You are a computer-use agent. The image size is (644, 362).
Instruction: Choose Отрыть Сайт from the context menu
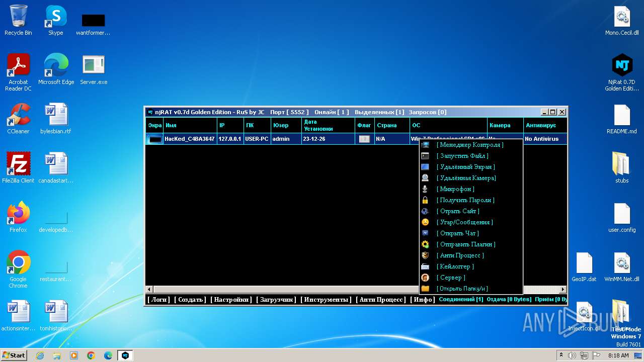[458, 211]
